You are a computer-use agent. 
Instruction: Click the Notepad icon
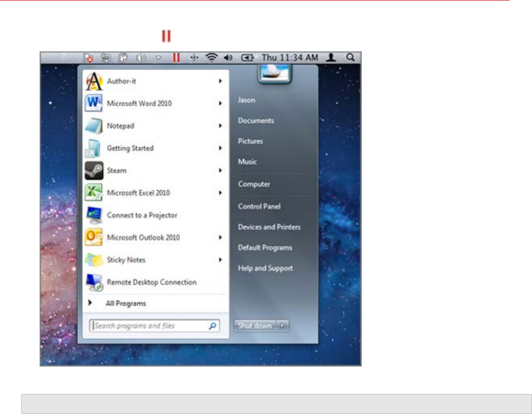pos(94,126)
